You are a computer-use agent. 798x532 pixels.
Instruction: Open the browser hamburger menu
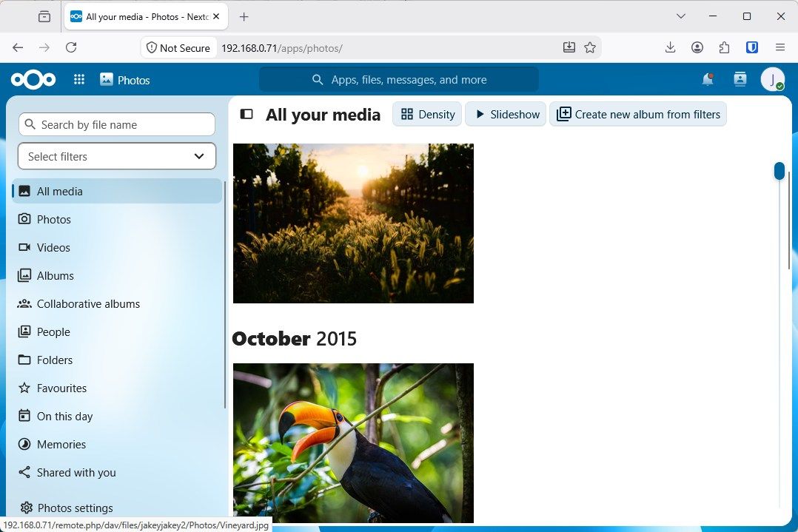coord(779,48)
